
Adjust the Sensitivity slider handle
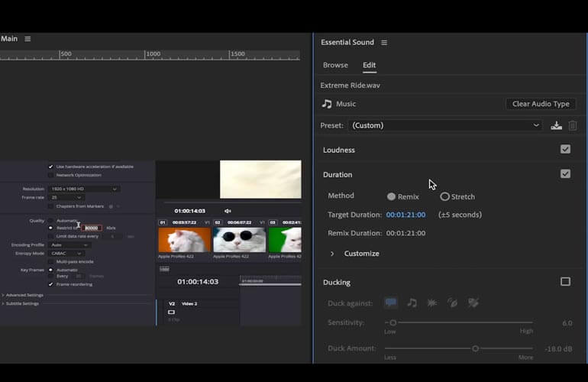point(393,322)
